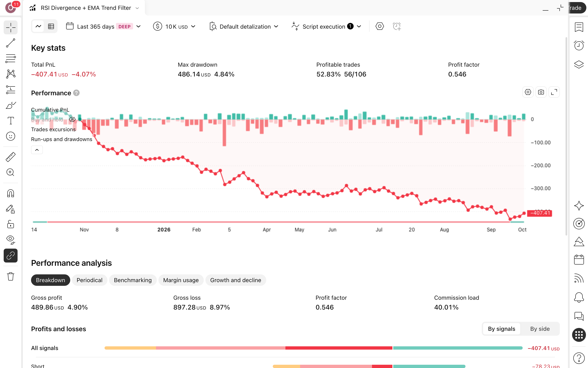Expand Performance chart to fullscreen
Viewport: 588px width, 368px height.
554,92
